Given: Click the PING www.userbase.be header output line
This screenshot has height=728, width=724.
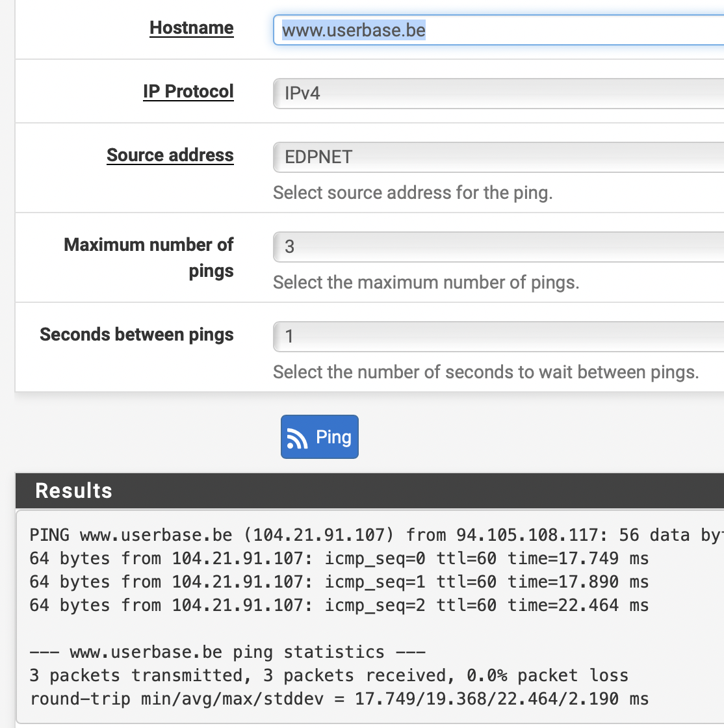Looking at the screenshot, I should coord(376,536).
